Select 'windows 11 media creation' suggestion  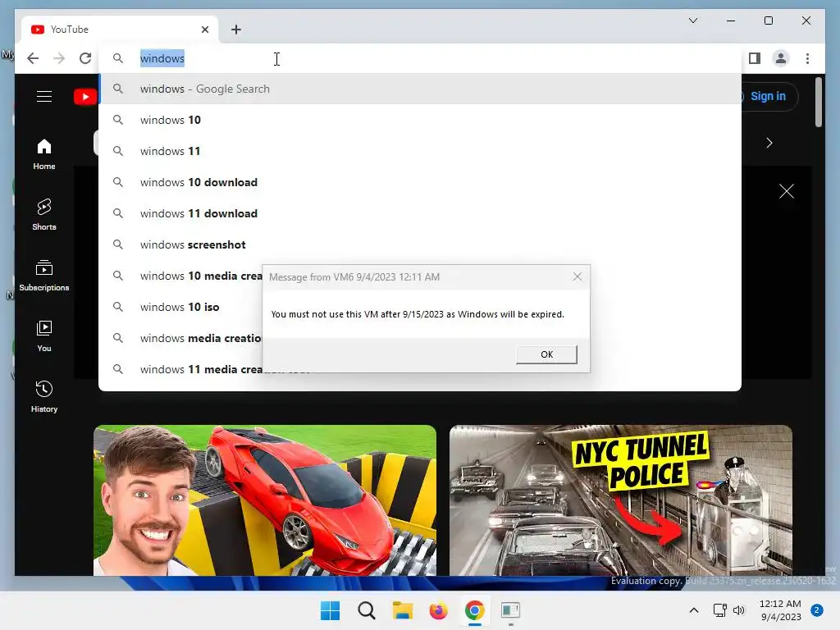coord(180,369)
